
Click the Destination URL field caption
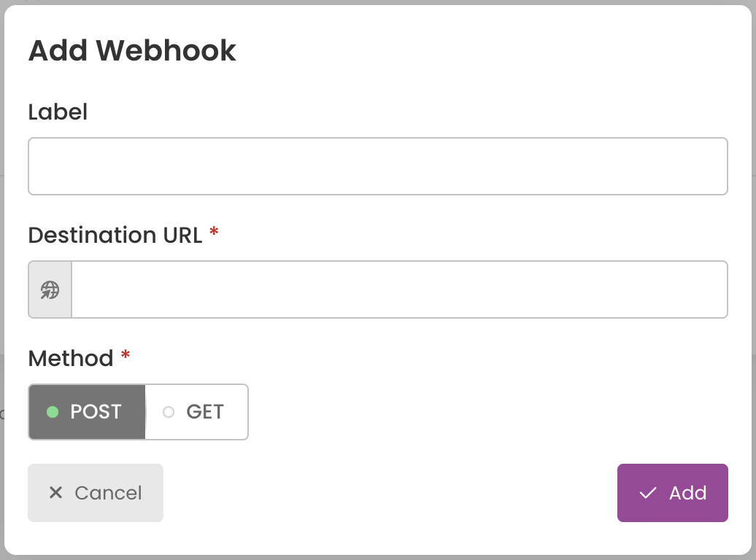[115, 236]
